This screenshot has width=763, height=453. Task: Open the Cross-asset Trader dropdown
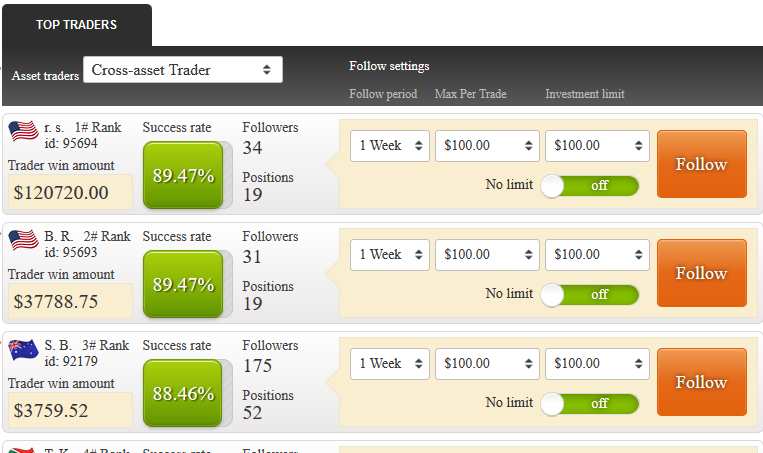pos(182,70)
